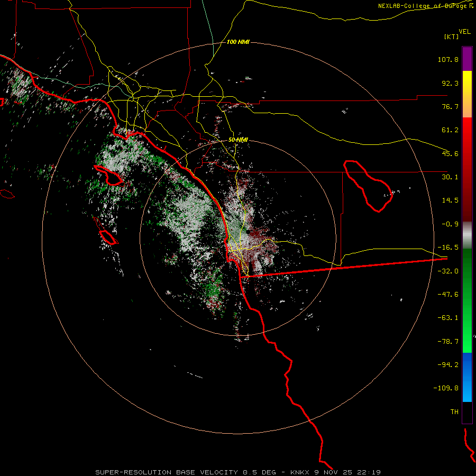
Task: Click the 50 NMI range ring label
Action: (238, 140)
